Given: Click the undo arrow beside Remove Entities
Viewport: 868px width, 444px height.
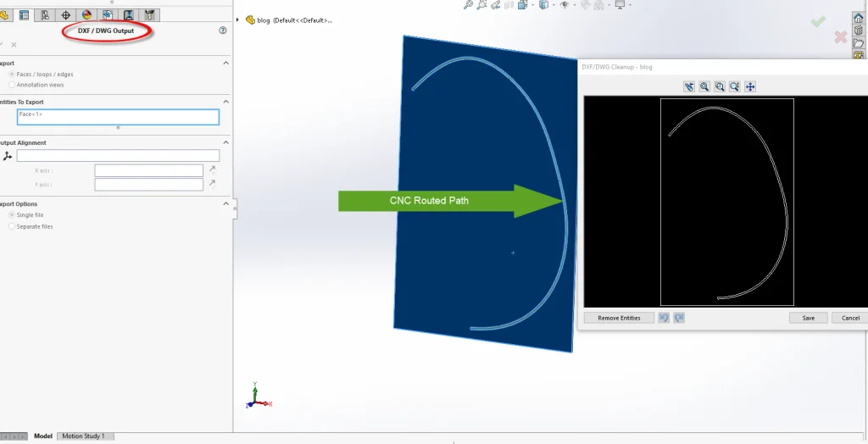Looking at the screenshot, I should (x=664, y=318).
